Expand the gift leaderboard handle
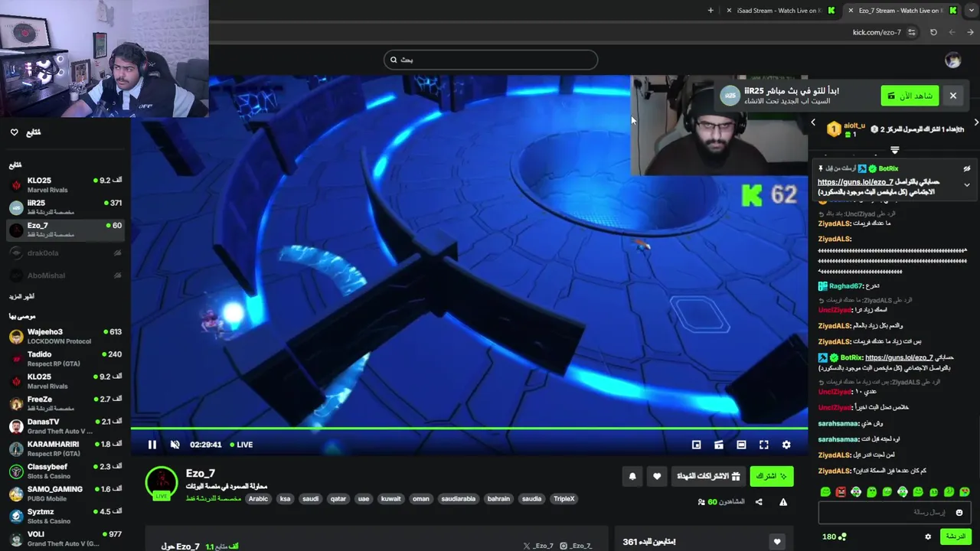 894,150
